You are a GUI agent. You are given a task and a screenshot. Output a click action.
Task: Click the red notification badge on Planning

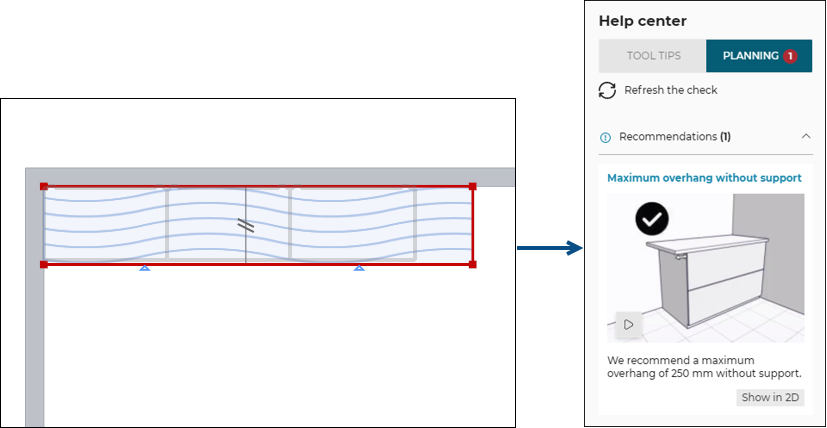point(790,56)
